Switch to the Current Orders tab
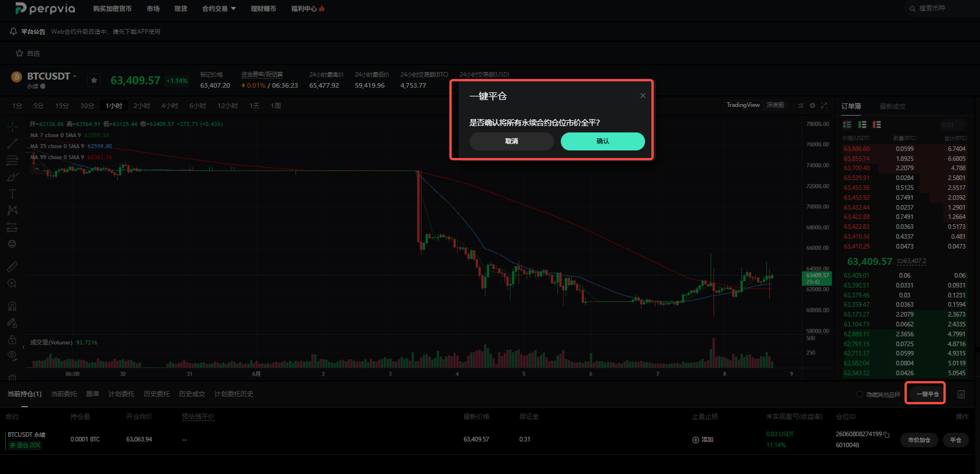Viewport: 980px width, 474px height. (64, 394)
